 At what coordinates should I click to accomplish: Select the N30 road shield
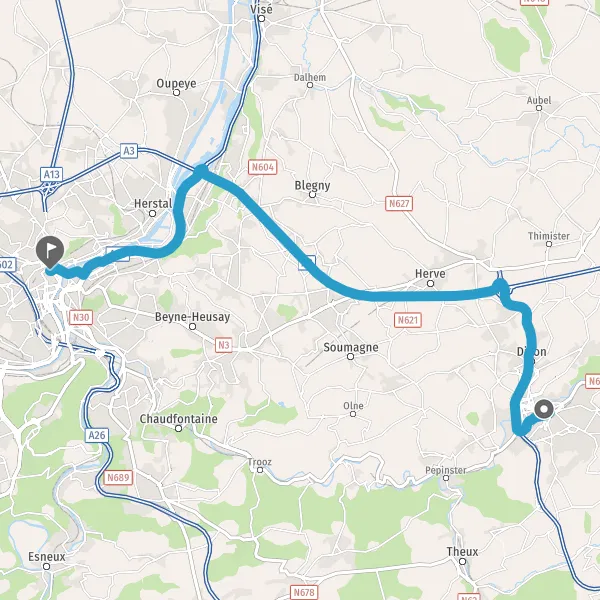point(81,317)
